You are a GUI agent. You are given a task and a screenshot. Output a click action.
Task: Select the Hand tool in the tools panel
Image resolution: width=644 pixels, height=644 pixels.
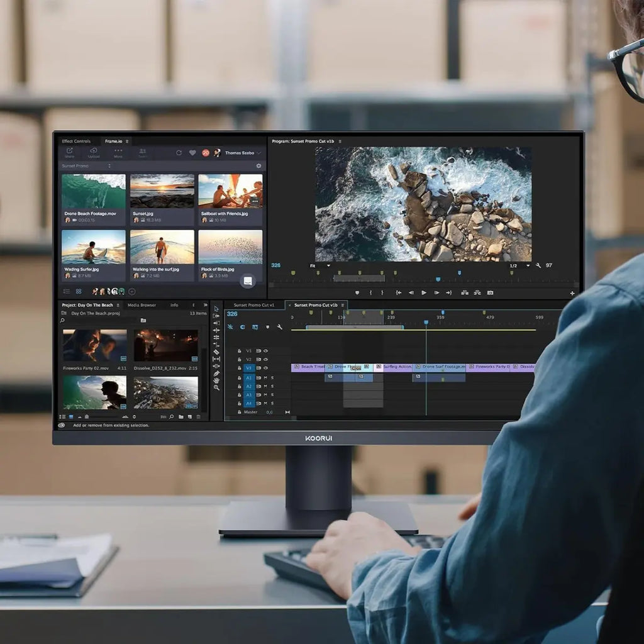[216, 380]
